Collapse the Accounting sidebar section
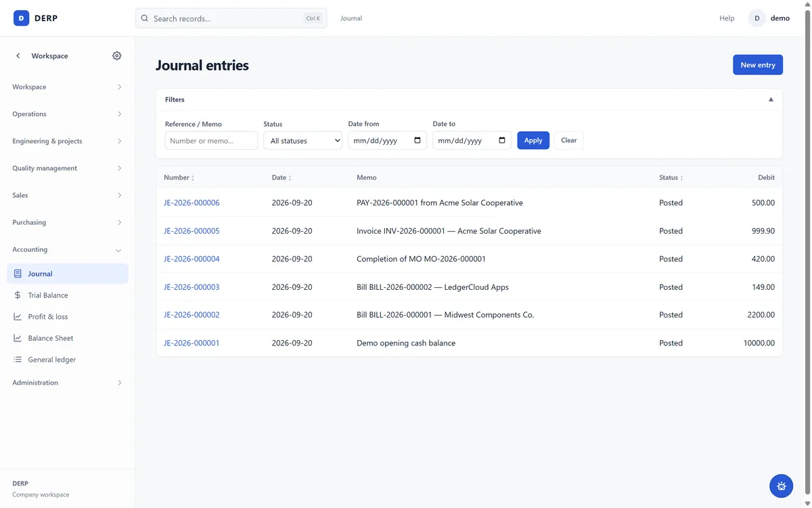Viewport: 812px width, 508px height. 67,249
